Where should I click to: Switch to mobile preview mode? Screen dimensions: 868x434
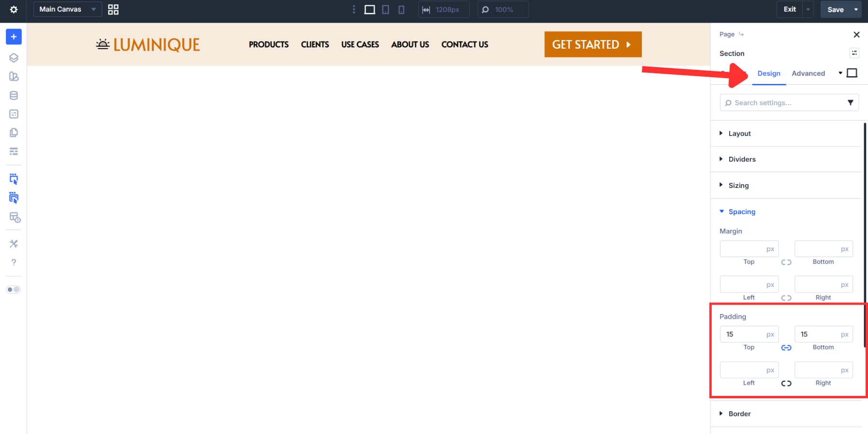click(x=401, y=9)
